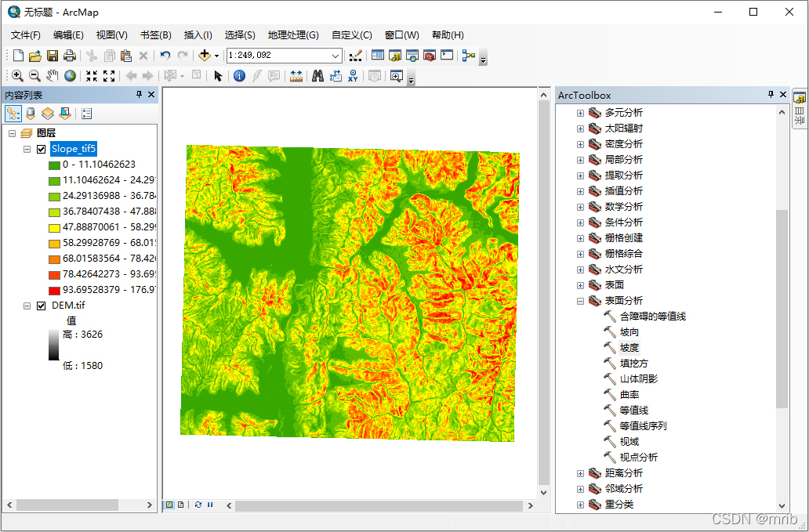
Task: Open the 山体阴影 hillshade tool
Action: (639, 379)
